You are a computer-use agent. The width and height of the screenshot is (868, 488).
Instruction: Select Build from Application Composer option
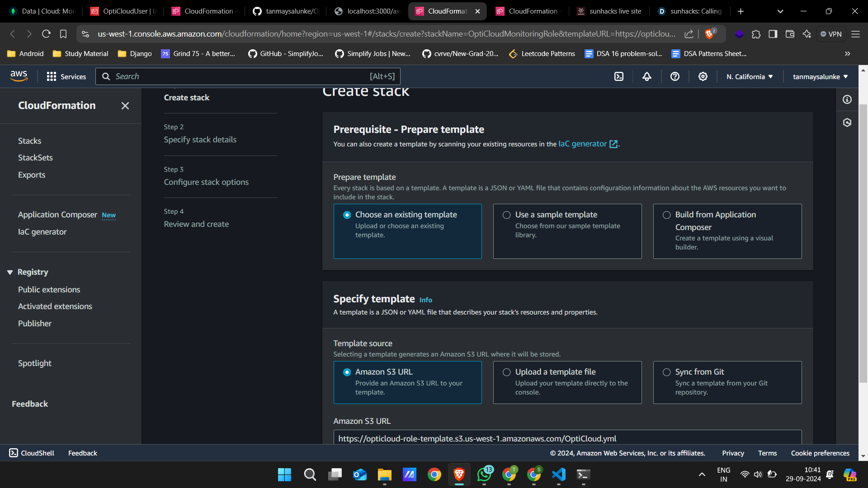pyautogui.click(x=667, y=215)
